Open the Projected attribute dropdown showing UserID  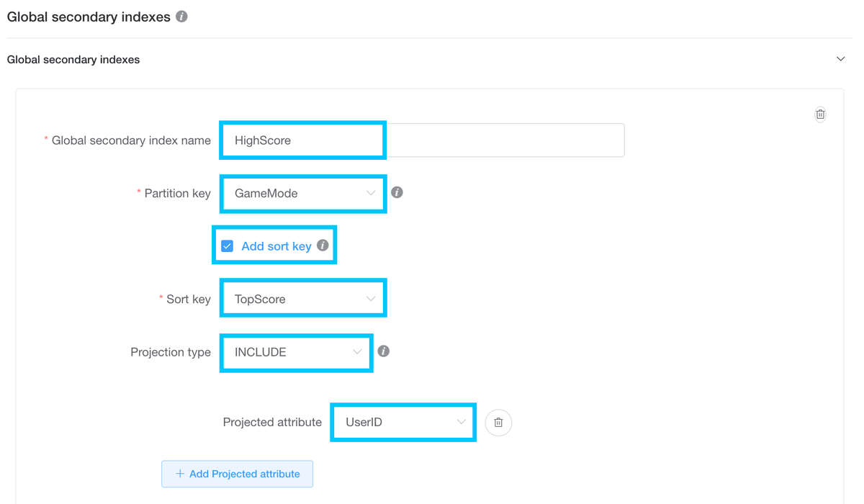(x=402, y=423)
